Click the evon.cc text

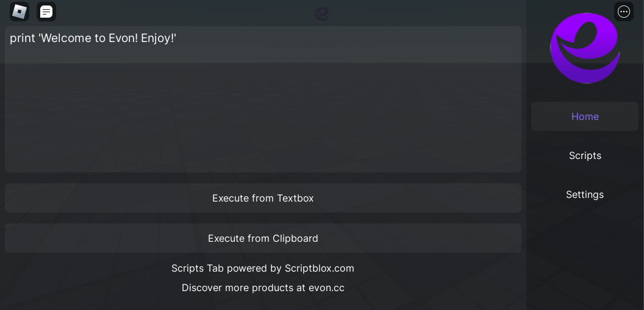pyautogui.click(x=326, y=287)
